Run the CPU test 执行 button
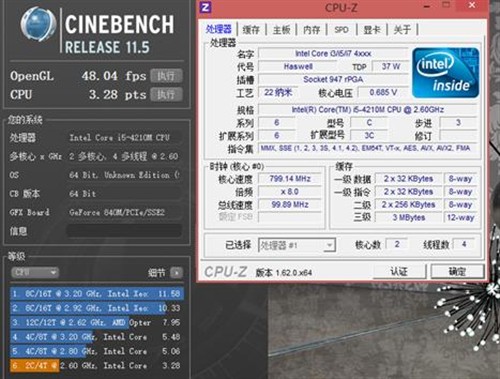The width and height of the screenshot is (500, 379). [x=166, y=95]
